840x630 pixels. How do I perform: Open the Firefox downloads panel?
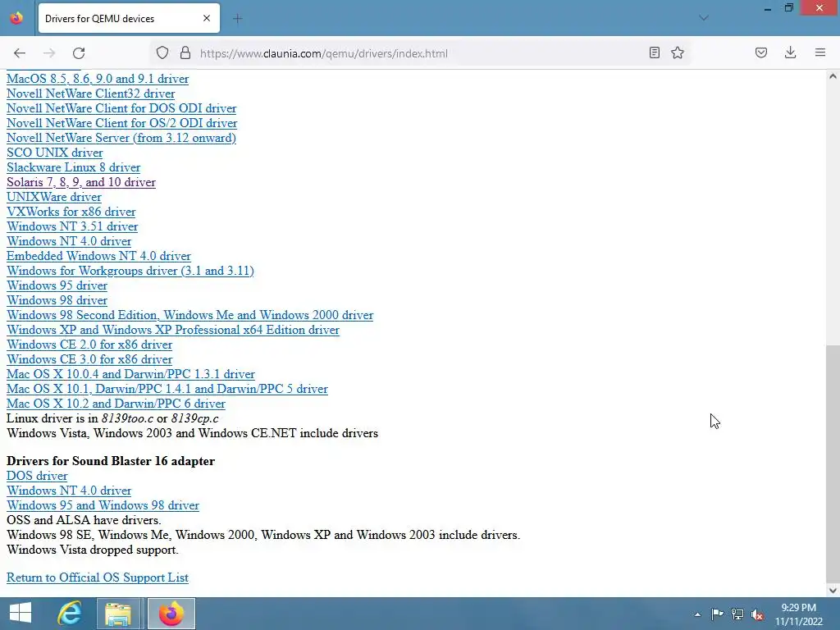pyautogui.click(x=790, y=52)
